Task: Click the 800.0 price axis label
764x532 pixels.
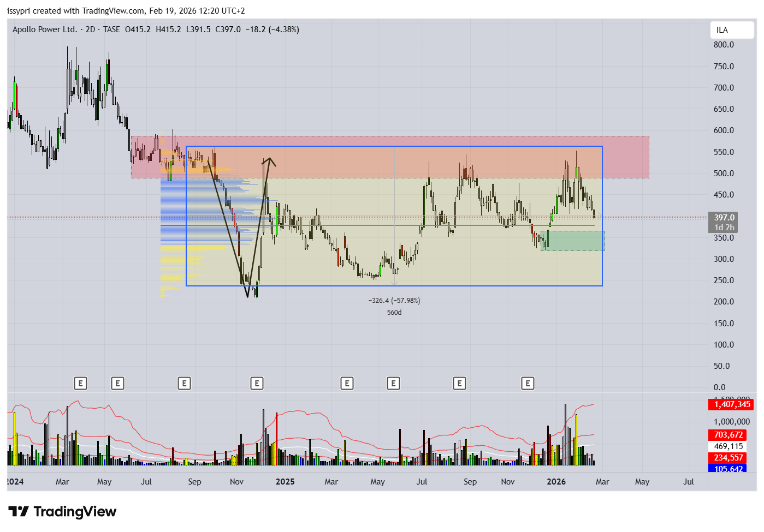Action: coord(724,45)
